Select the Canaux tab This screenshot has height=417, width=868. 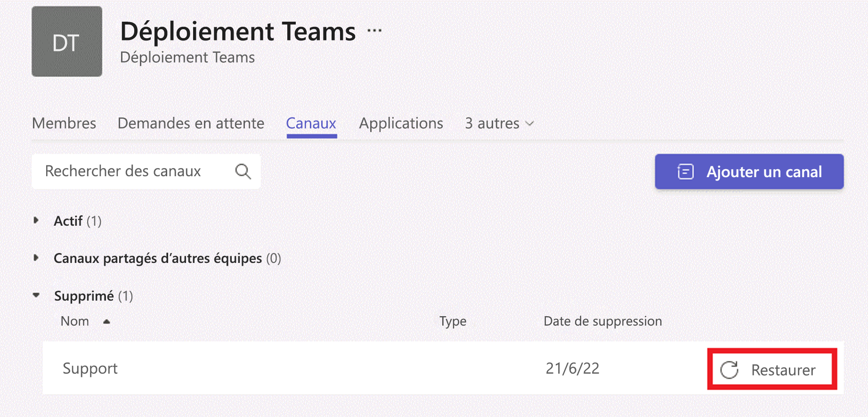(x=311, y=123)
